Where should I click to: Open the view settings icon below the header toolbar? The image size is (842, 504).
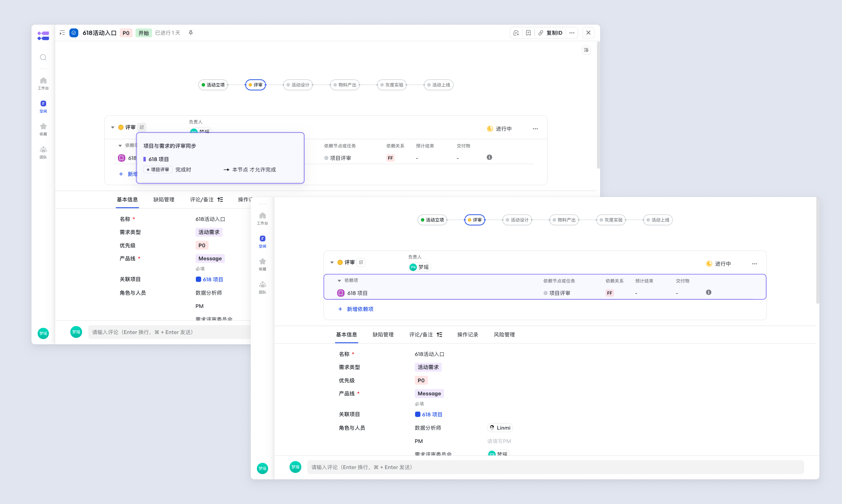[586, 50]
